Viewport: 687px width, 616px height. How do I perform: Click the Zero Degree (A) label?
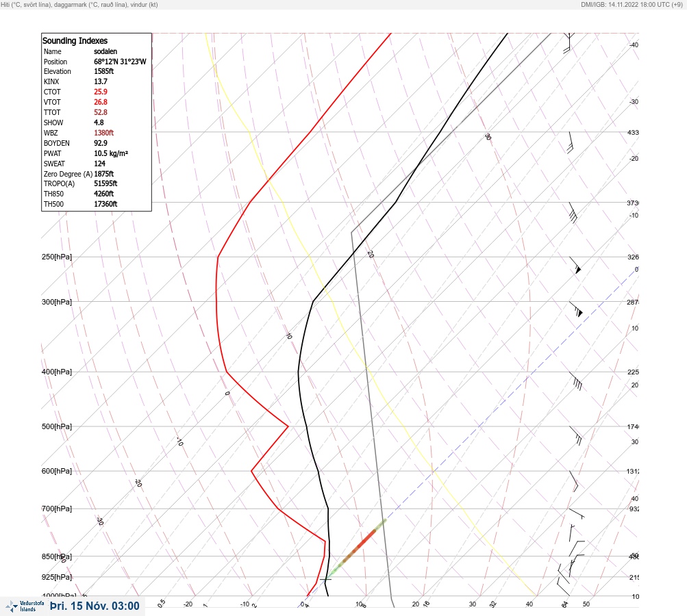coord(68,174)
